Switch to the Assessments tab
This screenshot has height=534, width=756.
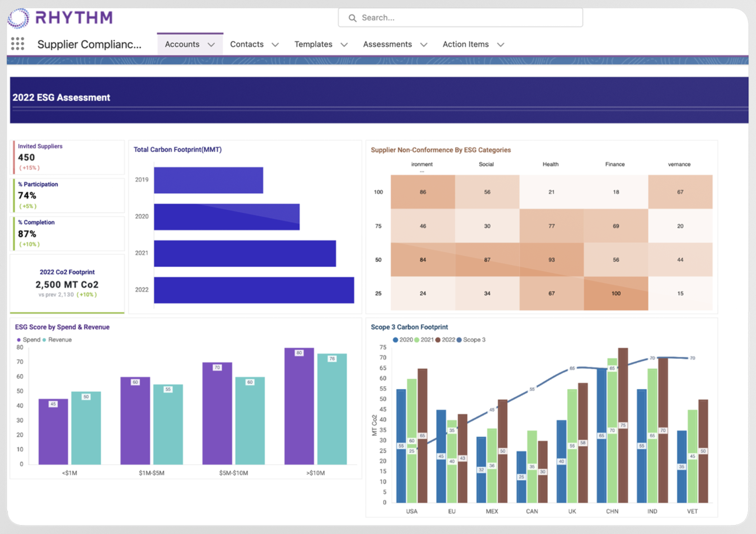click(387, 44)
